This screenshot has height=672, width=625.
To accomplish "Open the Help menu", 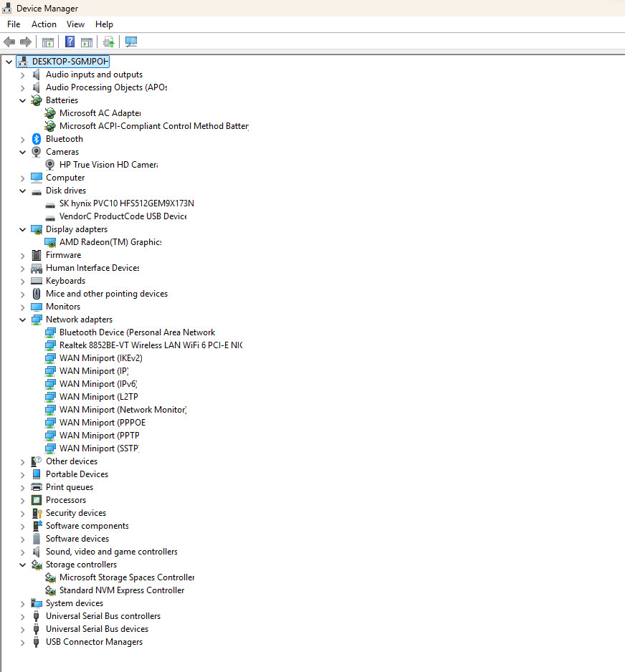I will click(x=104, y=24).
